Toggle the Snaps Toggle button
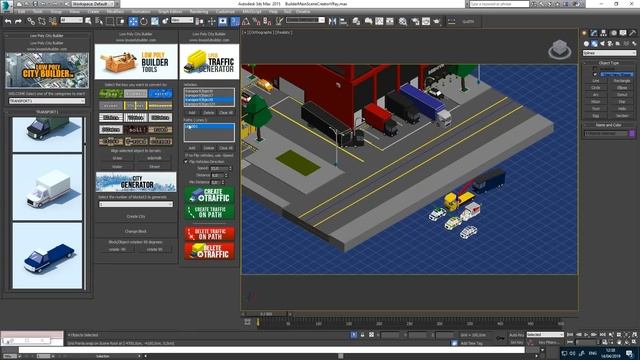Screen dimensions: 640x360 (x=235, y=21)
